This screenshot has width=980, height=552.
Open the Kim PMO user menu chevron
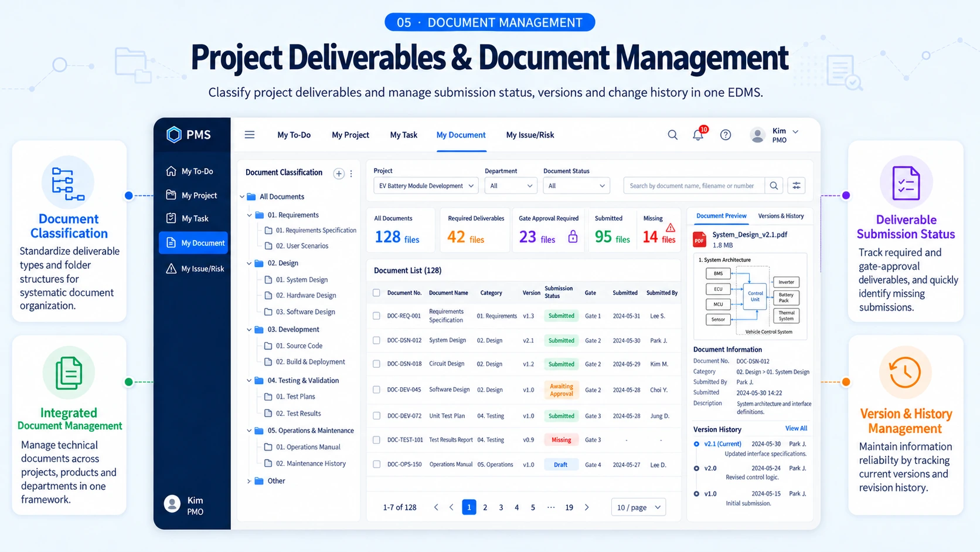795,131
